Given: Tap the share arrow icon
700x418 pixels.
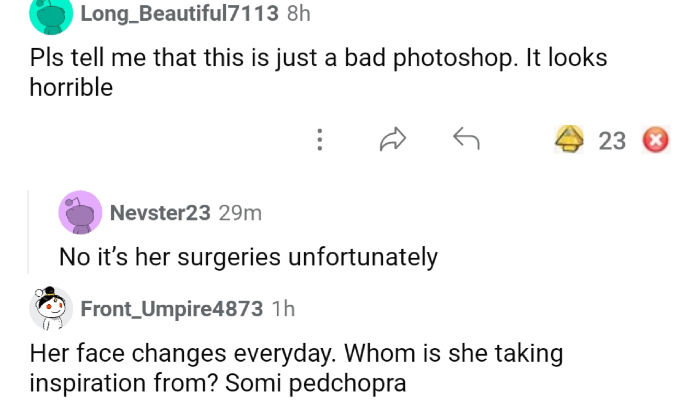Looking at the screenshot, I should 392,140.
